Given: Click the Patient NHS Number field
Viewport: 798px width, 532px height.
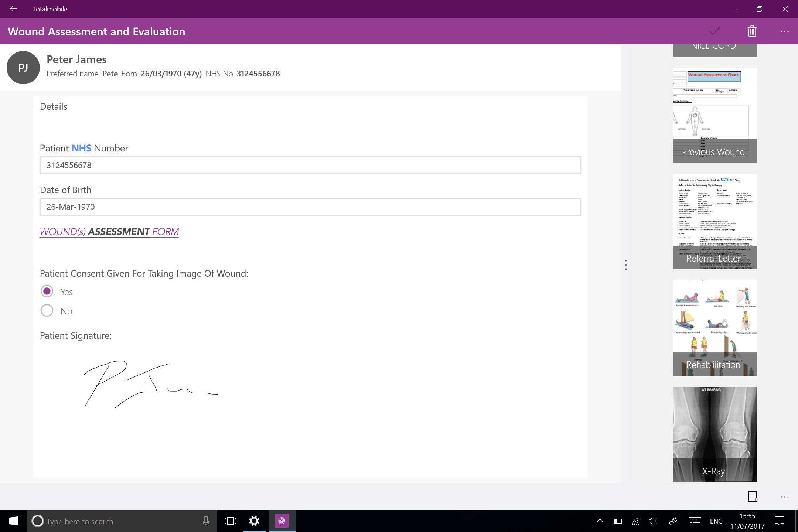Looking at the screenshot, I should (310, 165).
